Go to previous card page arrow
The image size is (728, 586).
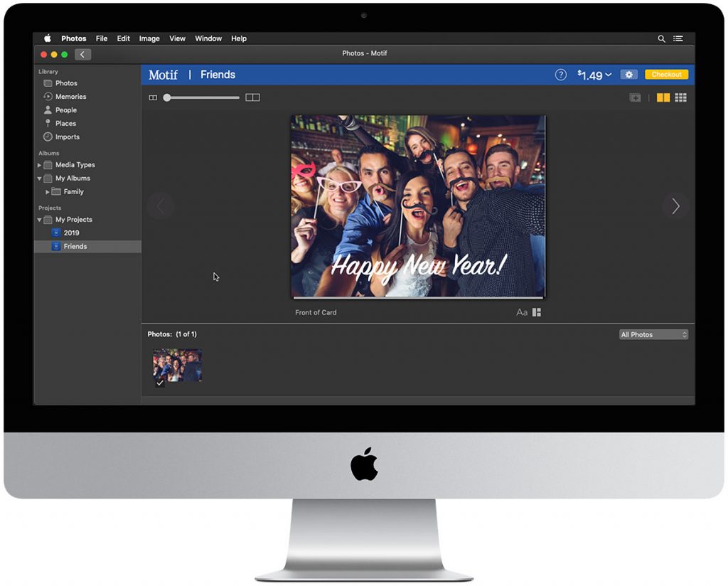pyautogui.click(x=161, y=206)
